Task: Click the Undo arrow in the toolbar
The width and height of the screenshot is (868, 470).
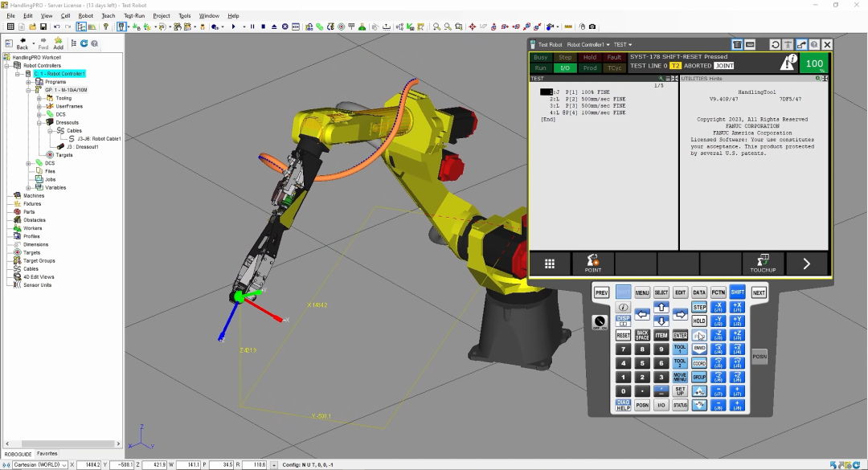Action: point(56,27)
